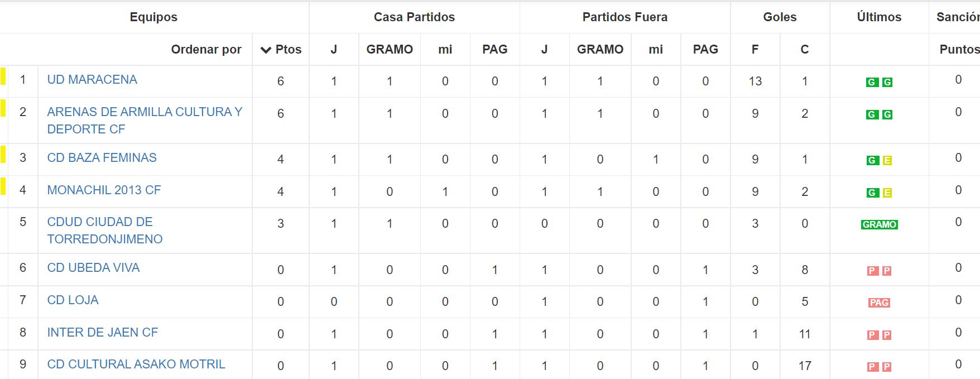980x379 pixels.
Task: Click the yellow E badge in Monachil 2013 row
Action: [887, 193]
